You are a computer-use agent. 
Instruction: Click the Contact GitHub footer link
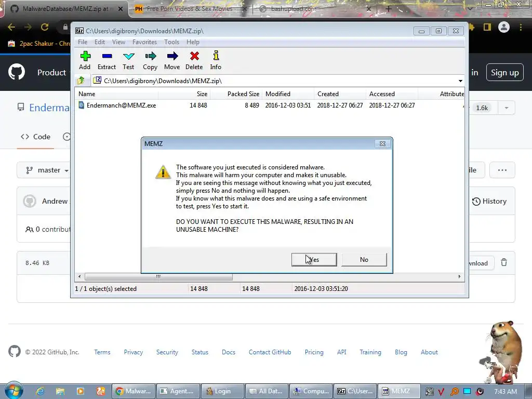coord(270,352)
